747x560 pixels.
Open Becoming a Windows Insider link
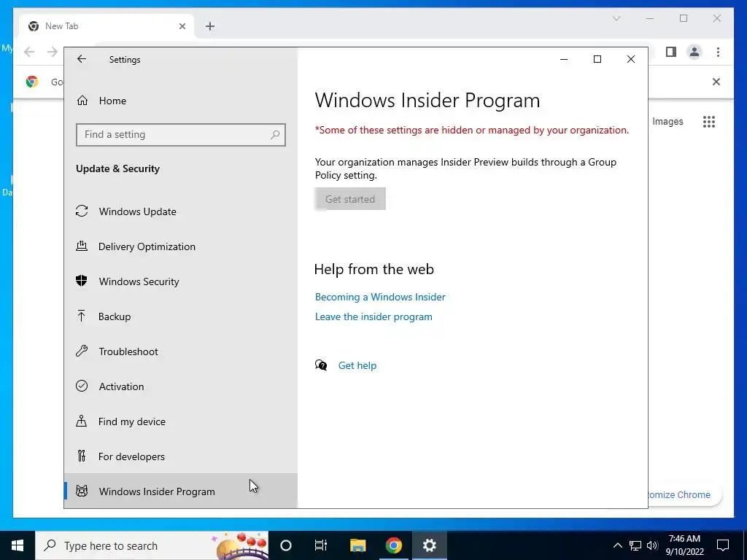click(380, 297)
